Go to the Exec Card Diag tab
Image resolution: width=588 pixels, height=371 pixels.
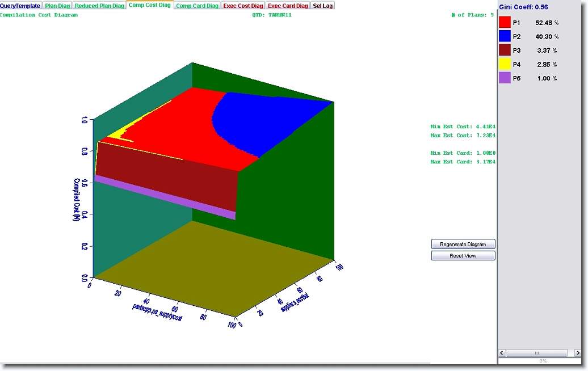(288, 6)
